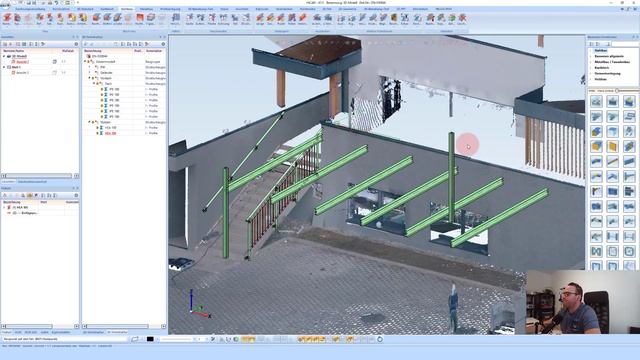
Task: Click the red square ribbon icon labeled Rechte...
Action: pyautogui.click(x=140, y=19)
